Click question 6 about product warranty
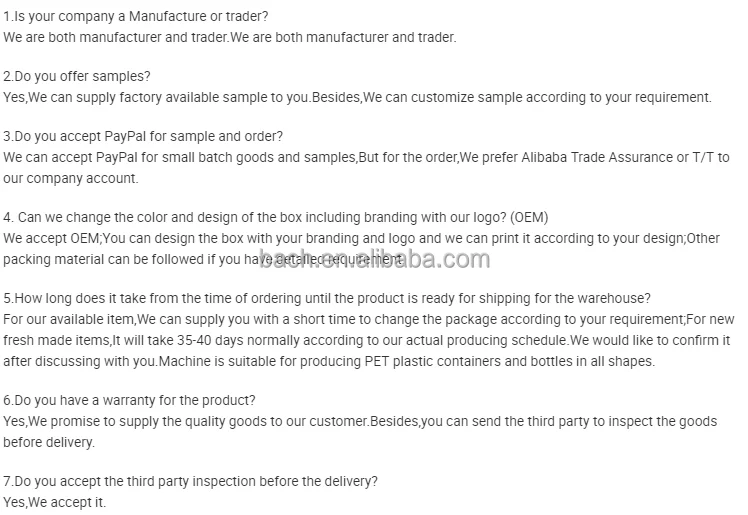Viewport: 748px width, 515px height. point(130,400)
